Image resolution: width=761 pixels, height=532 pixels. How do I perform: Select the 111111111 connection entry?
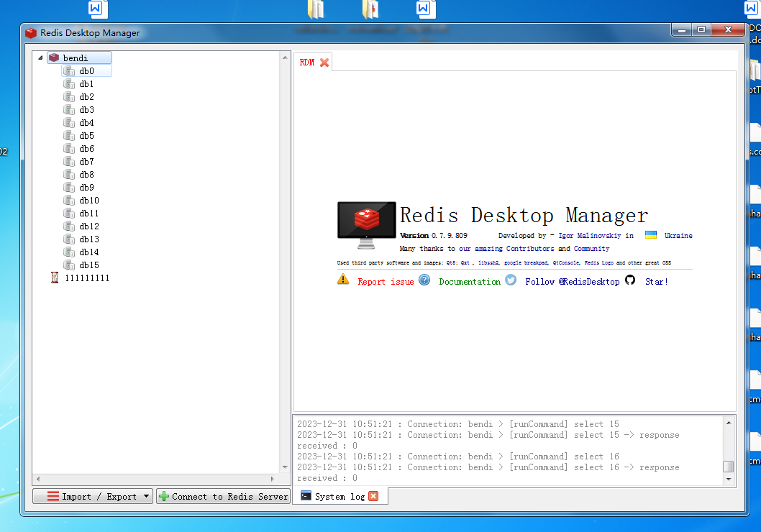(x=87, y=278)
